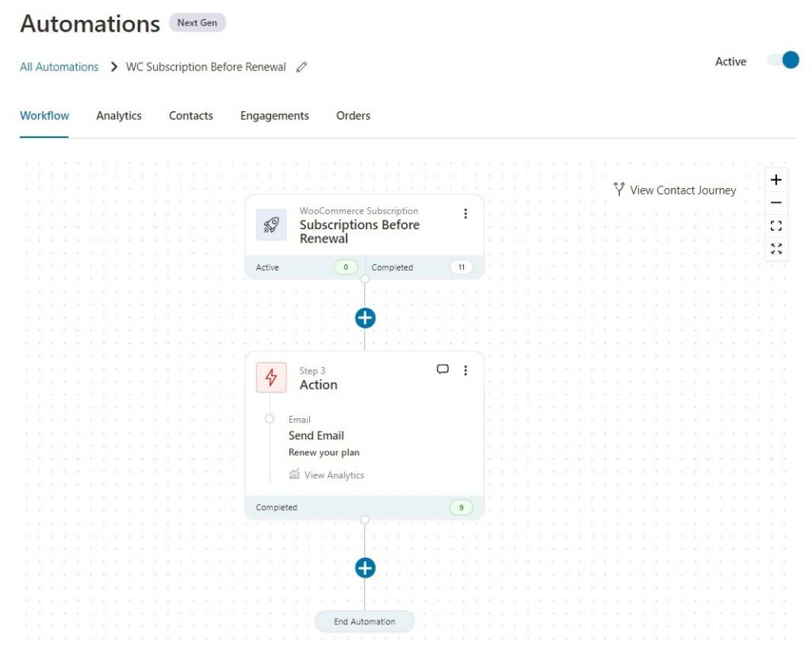
Task: Fit workflow to view icon
Action: coord(776,226)
